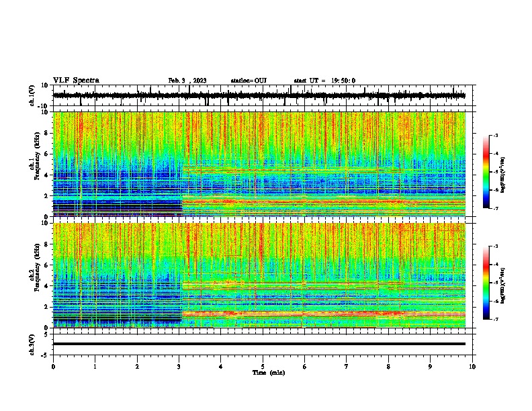
Task: Click the "10" tick on the Time axis
Action: [472, 367]
